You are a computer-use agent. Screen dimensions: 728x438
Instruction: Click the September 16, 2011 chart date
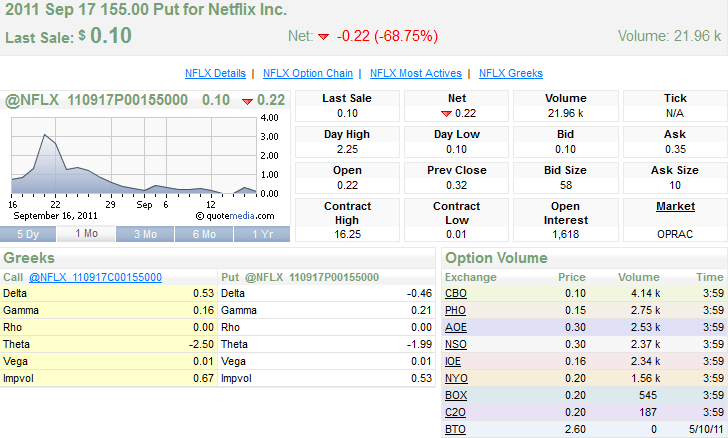tap(55, 216)
